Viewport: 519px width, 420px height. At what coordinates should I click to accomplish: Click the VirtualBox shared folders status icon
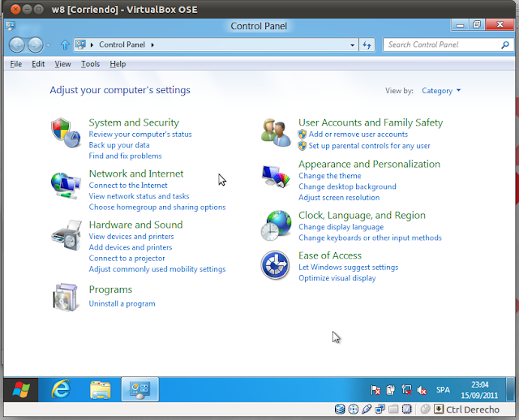point(393,409)
